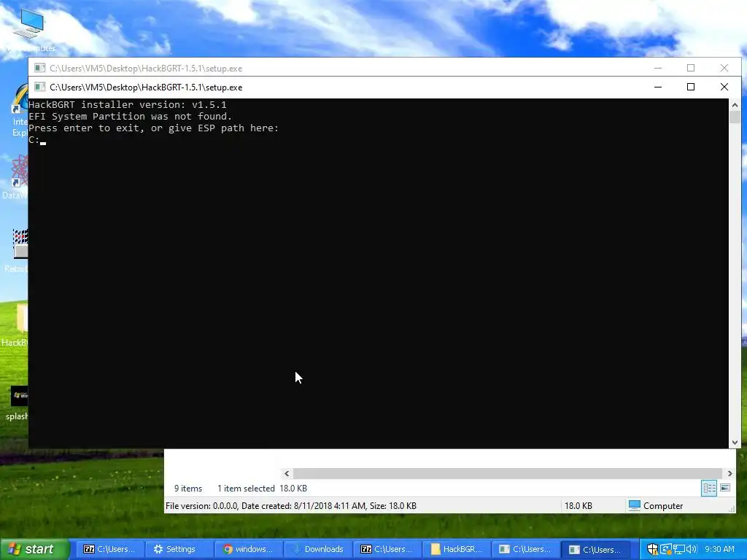This screenshot has height=560, width=747.
Task: Switch Explorer to large icons view
Action: tap(725, 488)
